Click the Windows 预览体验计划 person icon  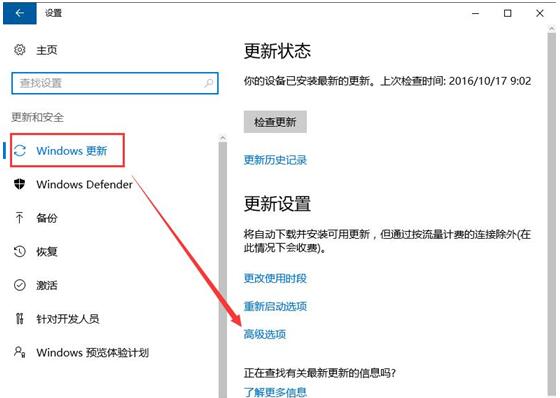(20, 352)
